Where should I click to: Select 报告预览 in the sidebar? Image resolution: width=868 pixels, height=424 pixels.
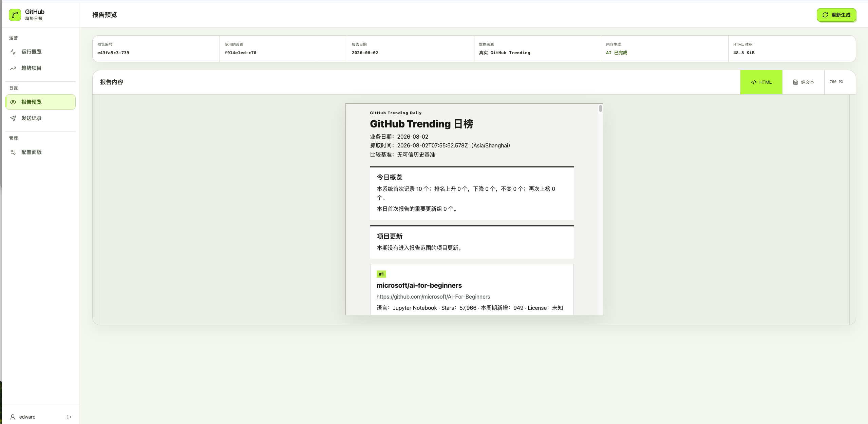tap(40, 102)
